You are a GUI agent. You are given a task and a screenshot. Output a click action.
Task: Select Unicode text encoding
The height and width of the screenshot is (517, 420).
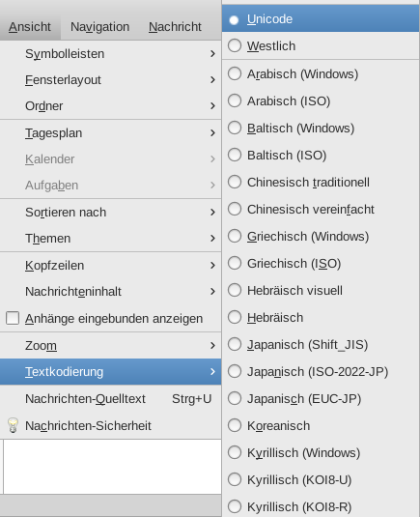point(321,18)
